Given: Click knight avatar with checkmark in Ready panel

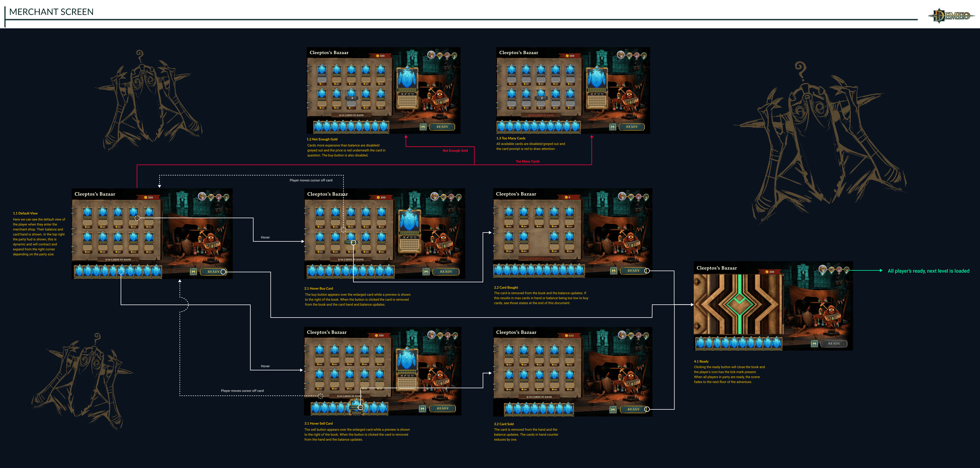Looking at the screenshot, I should pyautogui.click(x=822, y=269).
